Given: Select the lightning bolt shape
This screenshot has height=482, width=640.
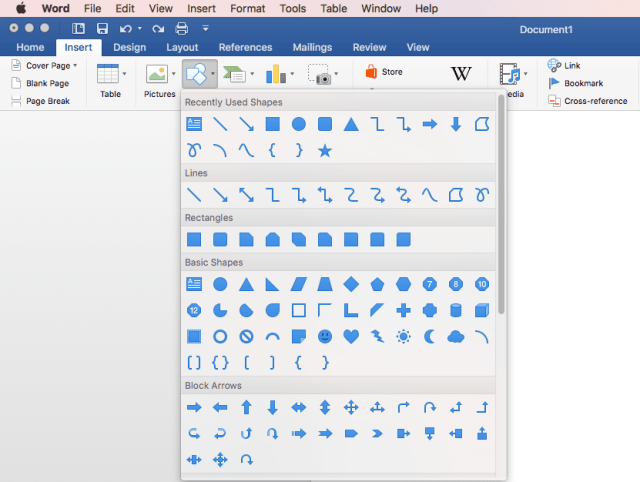Looking at the screenshot, I should click(377, 336).
